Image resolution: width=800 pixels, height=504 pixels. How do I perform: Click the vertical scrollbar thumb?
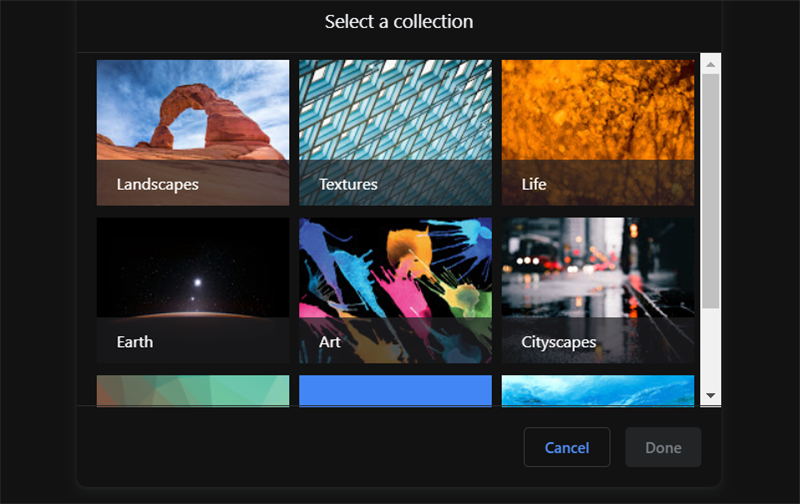(x=710, y=191)
